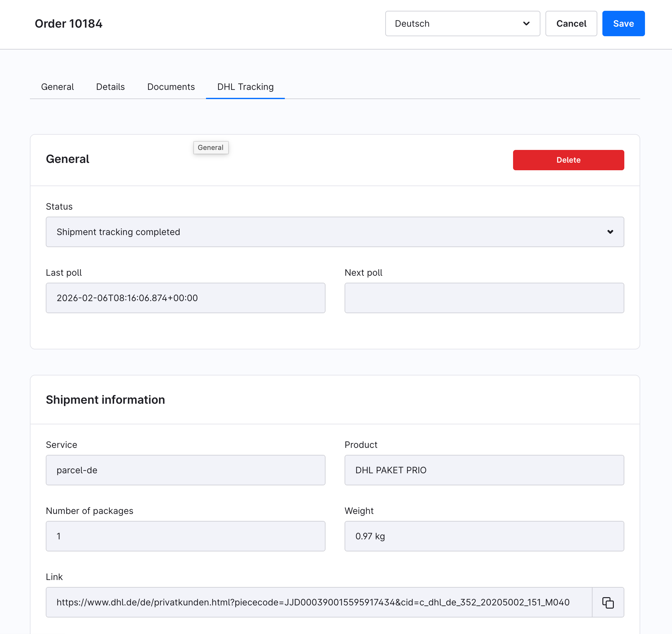Open the Details tab
This screenshot has height=634, width=672.
pyautogui.click(x=110, y=87)
